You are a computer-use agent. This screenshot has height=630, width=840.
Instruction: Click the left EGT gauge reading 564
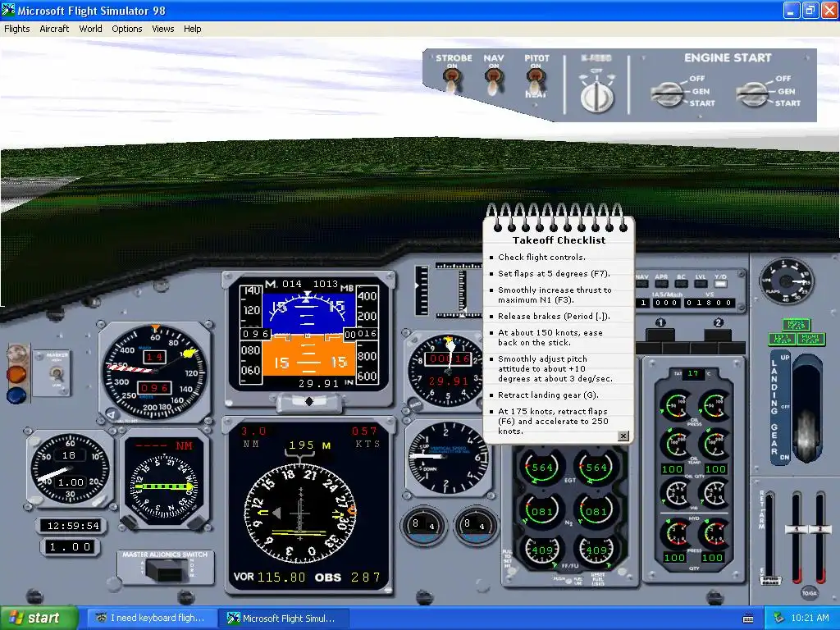(541, 467)
